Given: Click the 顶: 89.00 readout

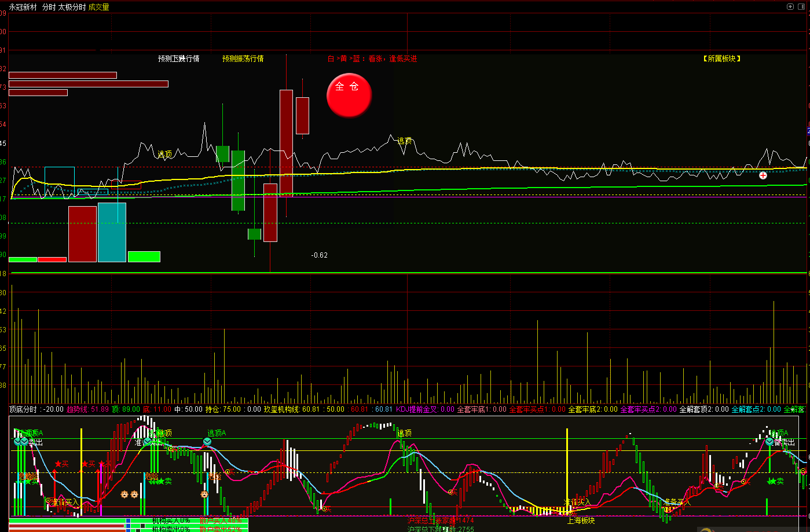Looking at the screenshot, I should pyautogui.click(x=126, y=409).
